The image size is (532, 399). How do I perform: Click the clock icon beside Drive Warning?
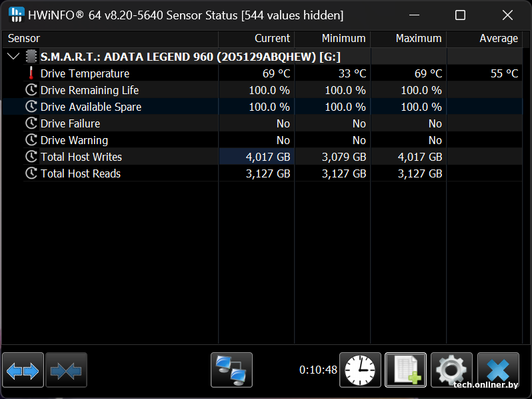tap(31, 140)
